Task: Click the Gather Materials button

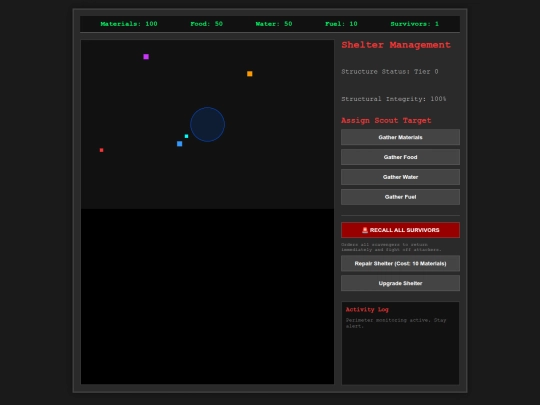Action: click(x=400, y=137)
